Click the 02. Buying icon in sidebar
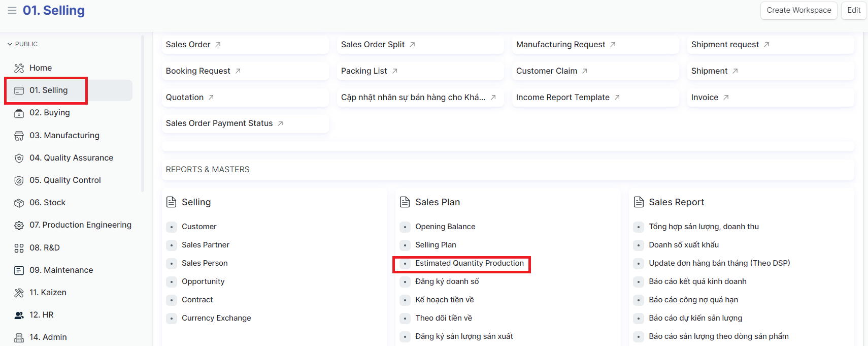The height and width of the screenshot is (346, 868). 19,113
